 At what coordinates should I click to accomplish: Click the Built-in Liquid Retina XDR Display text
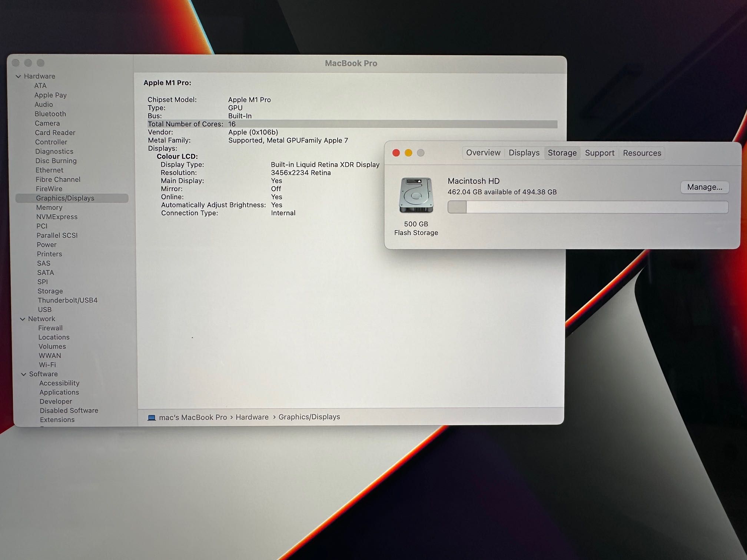pyautogui.click(x=325, y=164)
